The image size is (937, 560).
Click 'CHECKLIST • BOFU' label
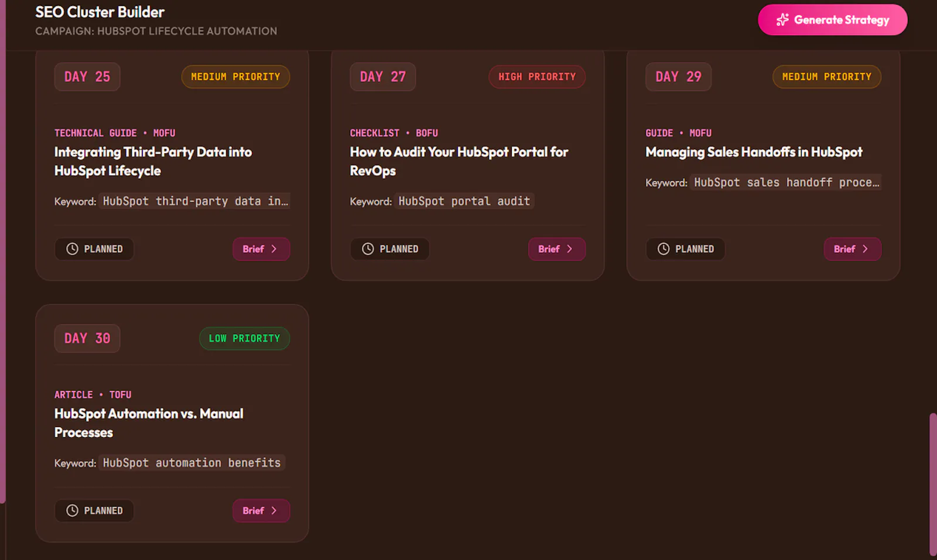click(x=394, y=133)
